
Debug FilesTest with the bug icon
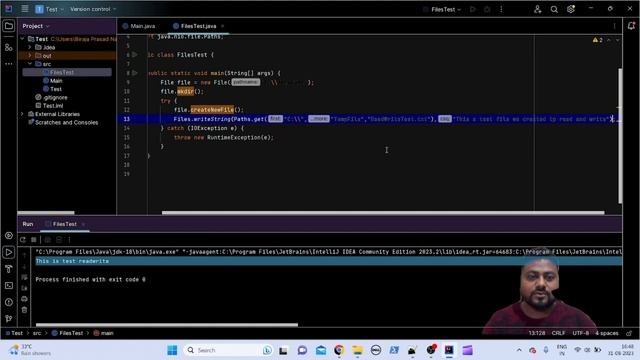coord(487,9)
